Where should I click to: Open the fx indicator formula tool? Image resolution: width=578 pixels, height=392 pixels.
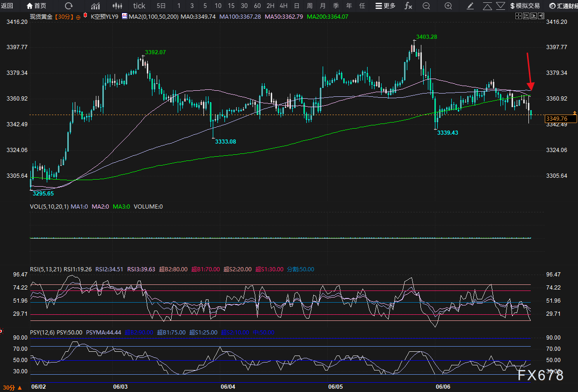(x=408, y=6)
